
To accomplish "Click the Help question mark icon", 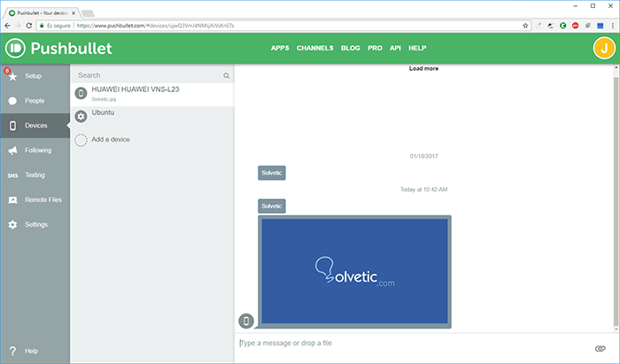I will [12, 351].
